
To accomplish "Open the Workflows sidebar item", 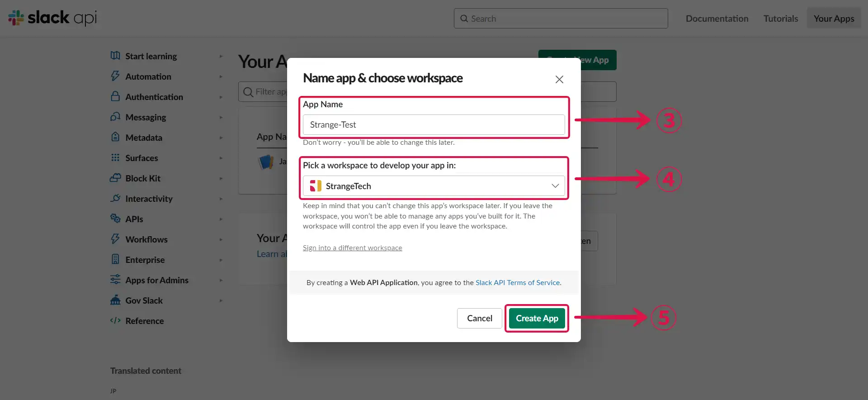I will (146, 239).
